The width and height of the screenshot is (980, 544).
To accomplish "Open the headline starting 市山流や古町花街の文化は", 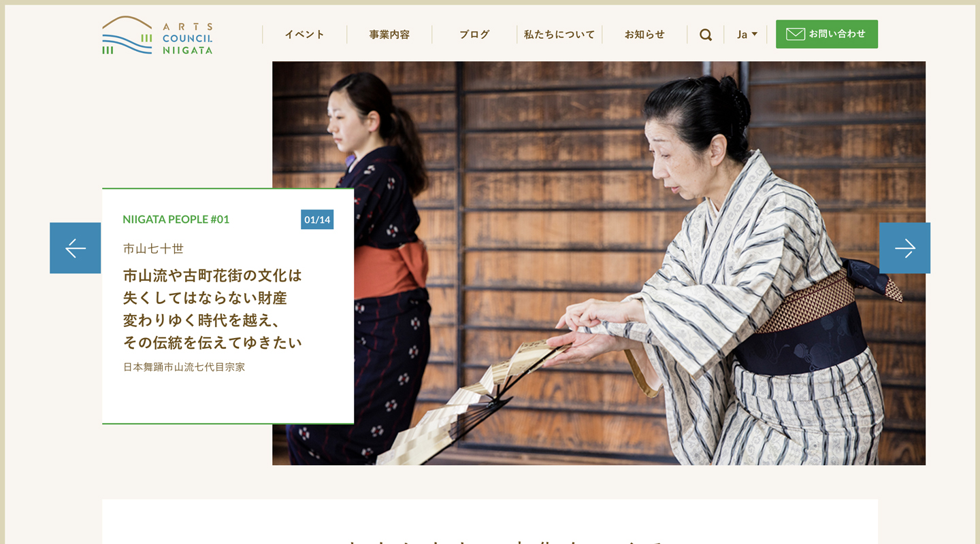I will tap(212, 309).
